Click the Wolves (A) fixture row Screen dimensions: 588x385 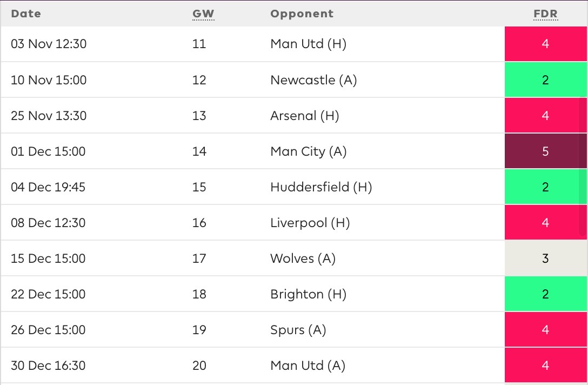294,258
